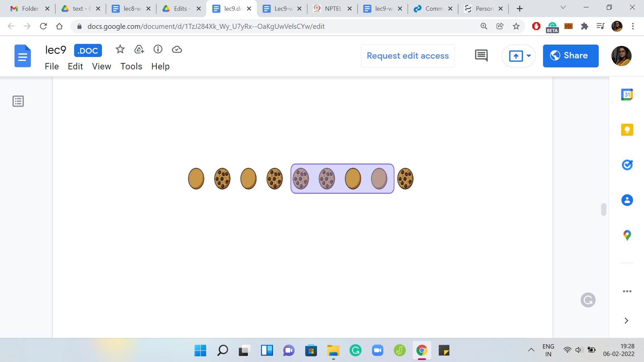Open Google Tasks side panel

[627, 165]
